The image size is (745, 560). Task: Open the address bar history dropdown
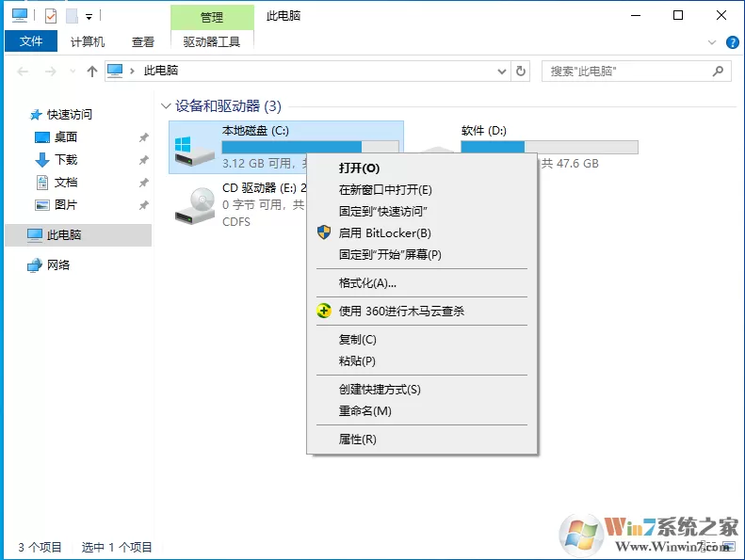point(502,72)
